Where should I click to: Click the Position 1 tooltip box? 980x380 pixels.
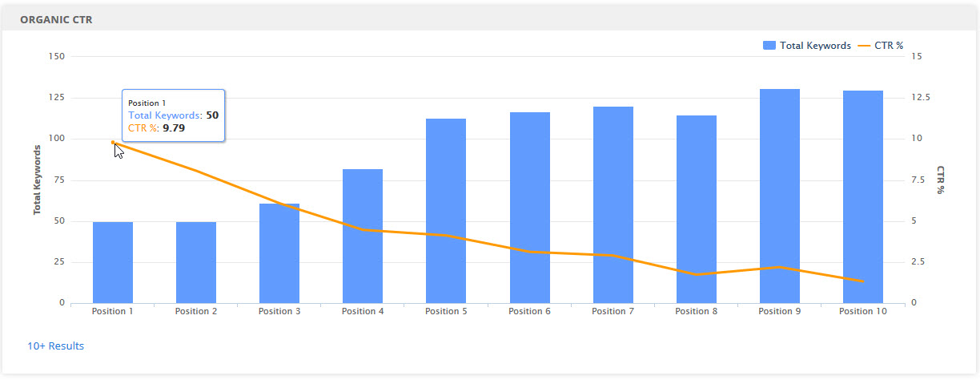click(173, 115)
